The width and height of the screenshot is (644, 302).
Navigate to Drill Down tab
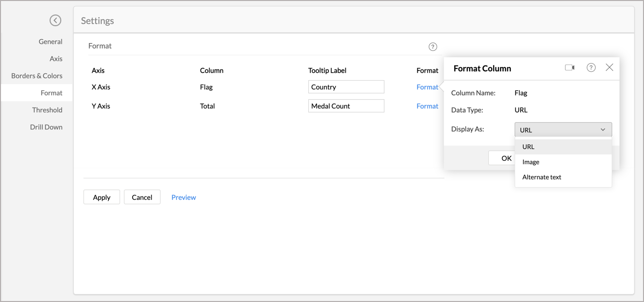tap(46, 127)
